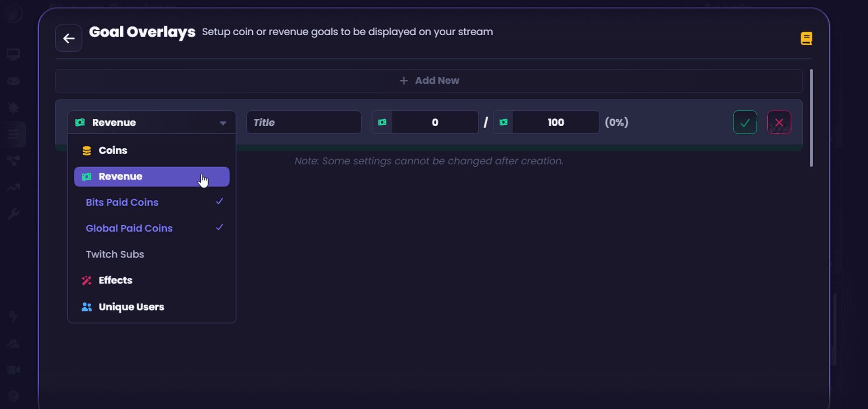Open the monitor icon in sidebar
The width and height of the screenshot is (868, 409).
[x=13, y=55]
